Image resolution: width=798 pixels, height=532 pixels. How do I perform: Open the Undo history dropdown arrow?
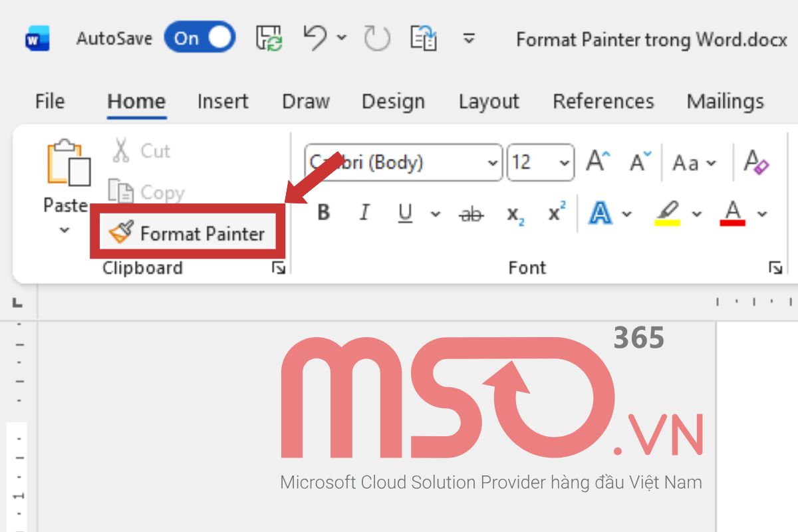point(342,38)
